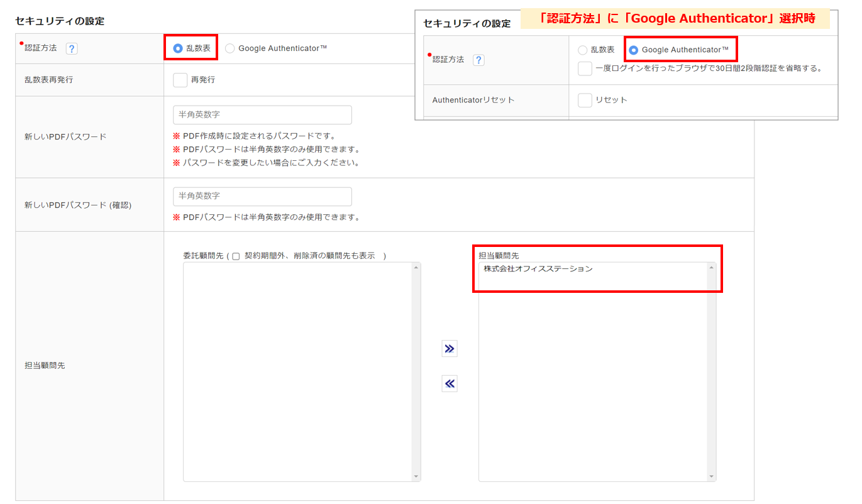This screenshot has height=504, width=862.
Task: Click the « arrow to unassign a client
Action: (449, 383)
